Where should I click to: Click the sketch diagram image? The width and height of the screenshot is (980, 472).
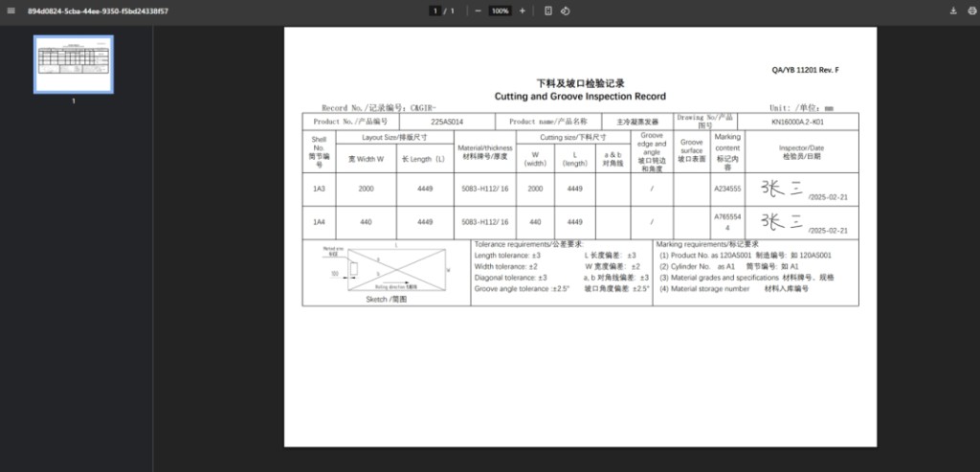tap(389, 268)
